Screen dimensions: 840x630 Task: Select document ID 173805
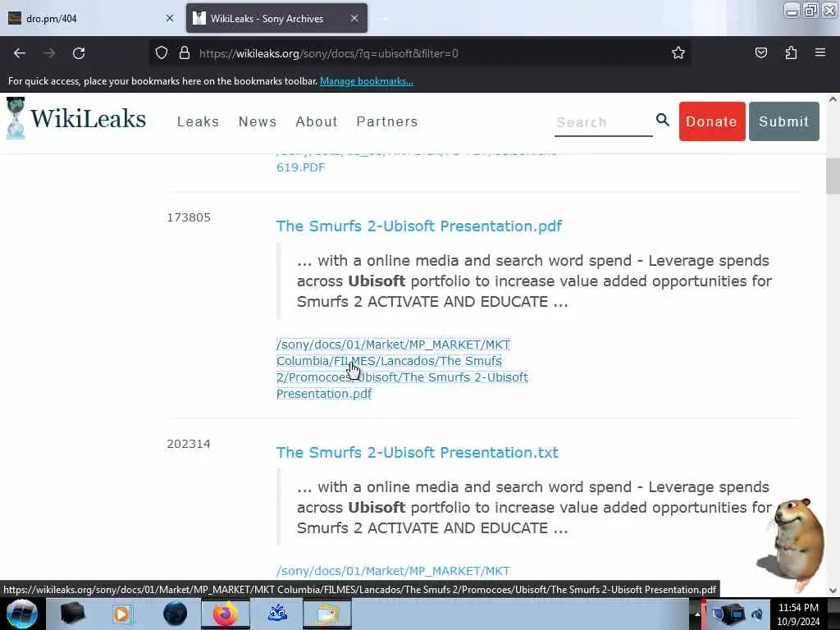pos(189,217)
